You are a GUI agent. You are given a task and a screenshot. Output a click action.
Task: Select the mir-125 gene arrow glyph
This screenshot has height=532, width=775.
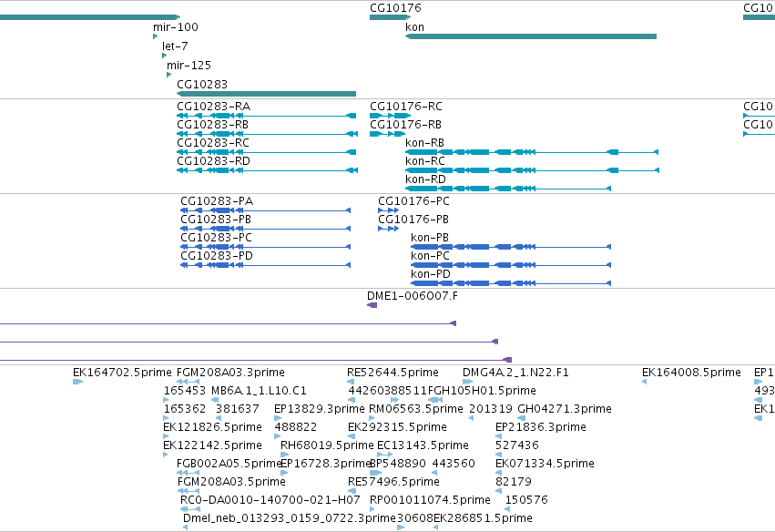click(169, 75)
